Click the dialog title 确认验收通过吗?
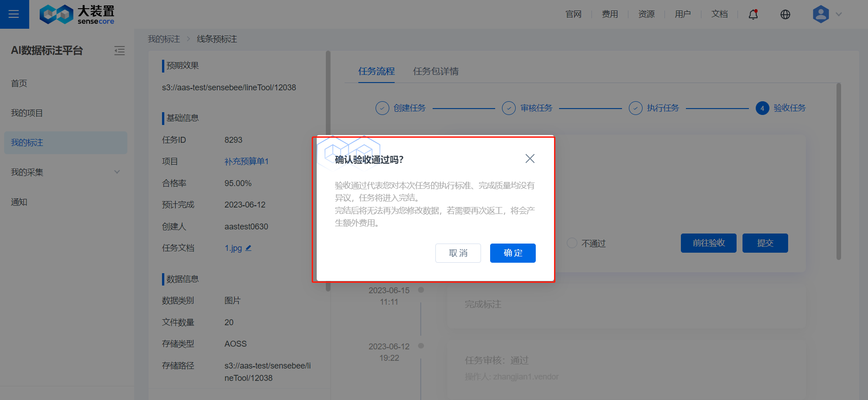The height and width of the screenshot is (400, 868). (369, 160)
